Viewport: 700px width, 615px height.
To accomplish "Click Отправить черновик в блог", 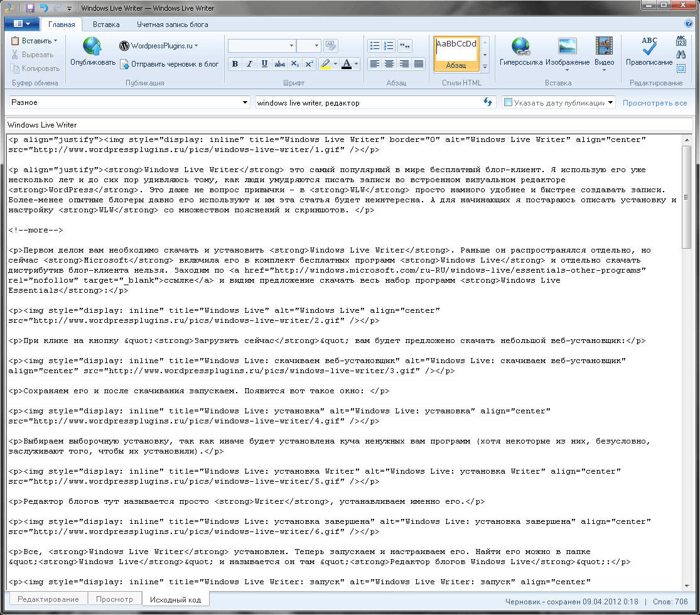I will (170, 64).
